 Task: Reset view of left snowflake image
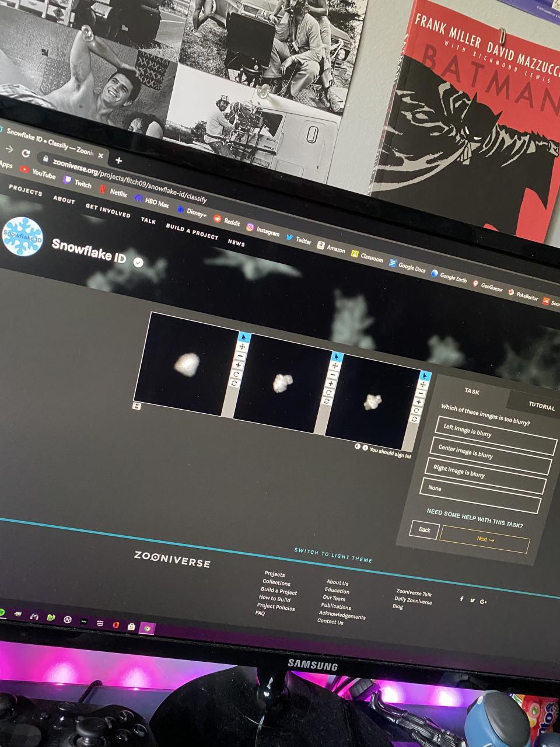point(235,383)
